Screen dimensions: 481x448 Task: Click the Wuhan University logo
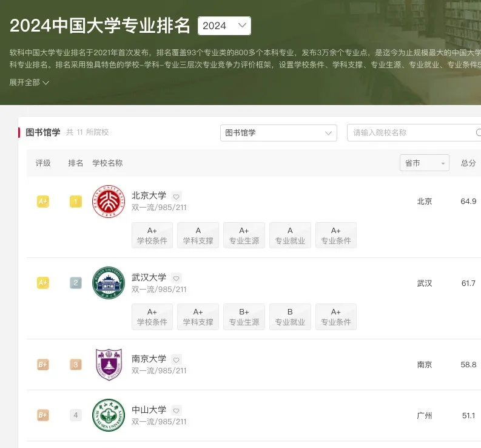109,283
